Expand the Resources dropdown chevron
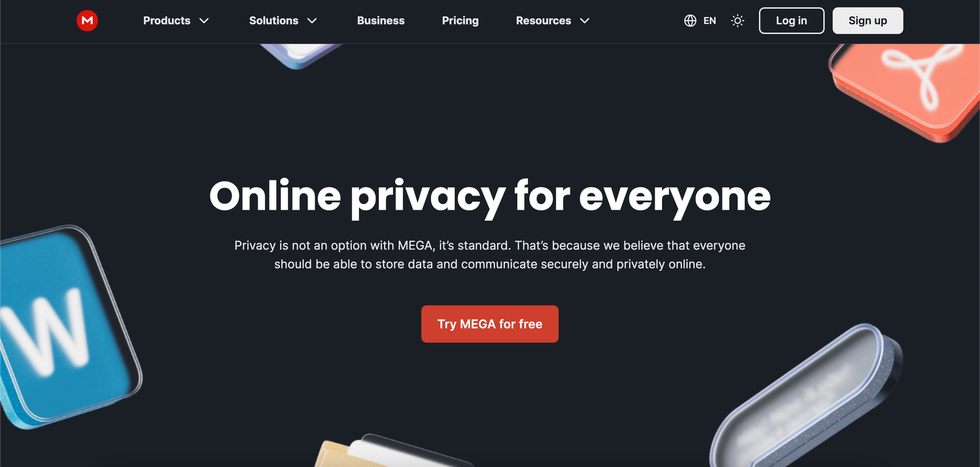 [585, 21]
